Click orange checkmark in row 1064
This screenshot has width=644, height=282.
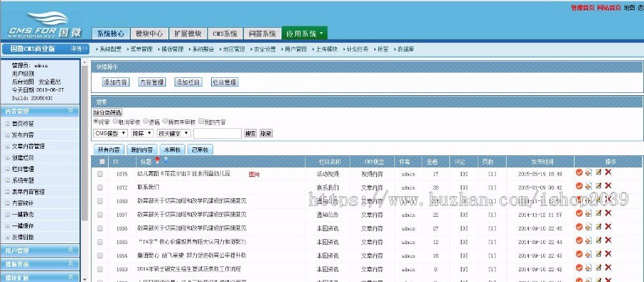coord(579,253)
